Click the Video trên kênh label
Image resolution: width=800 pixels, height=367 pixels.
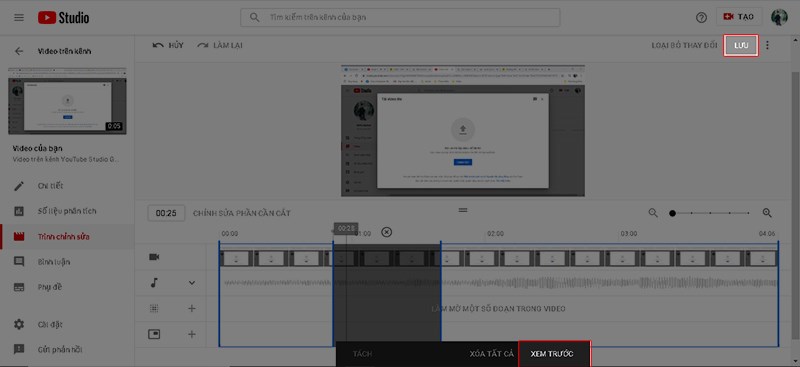(65, 51)
